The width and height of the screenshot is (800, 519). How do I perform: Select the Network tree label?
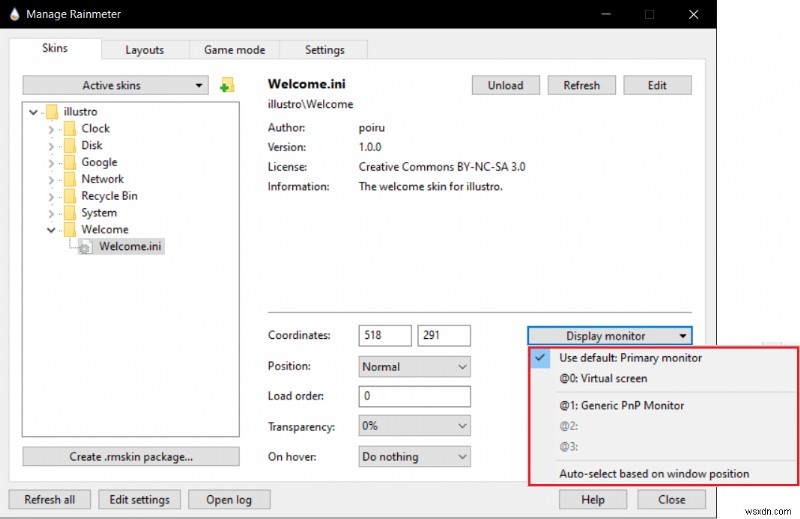[103, 179]
